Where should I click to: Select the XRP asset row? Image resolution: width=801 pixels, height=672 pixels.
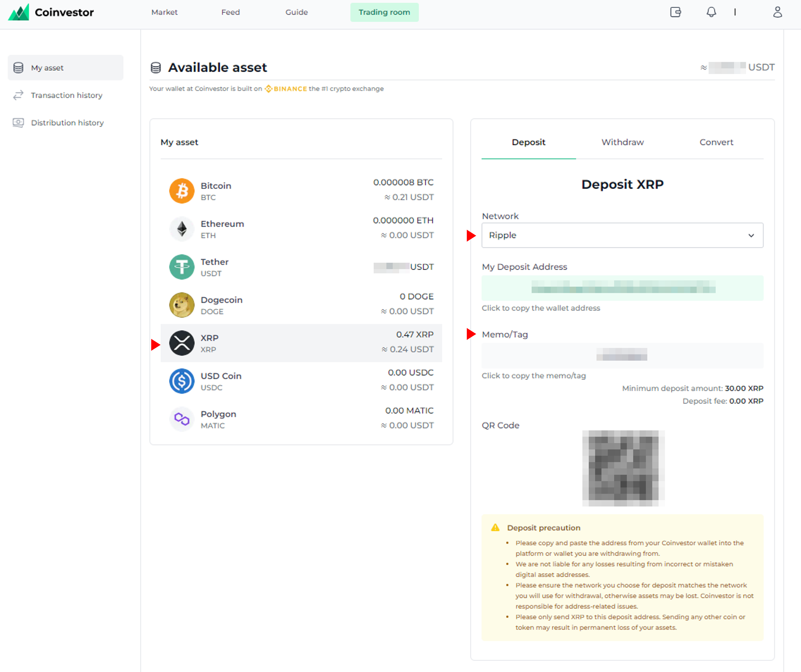pyautogui.click(x=301, y=343)
